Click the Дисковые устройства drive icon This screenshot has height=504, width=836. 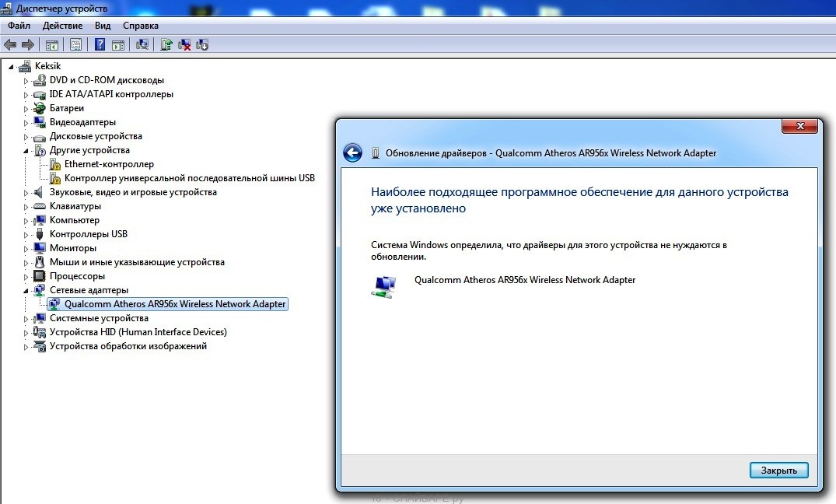pos(40,137)
